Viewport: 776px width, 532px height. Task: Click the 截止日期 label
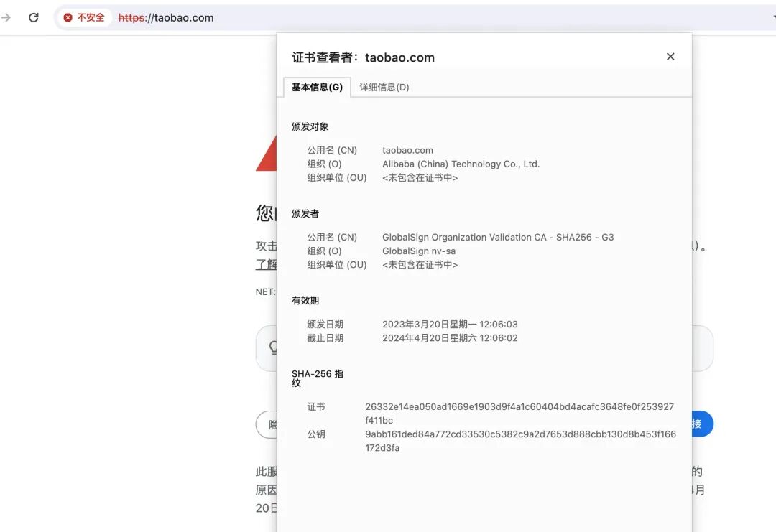[325, 338]
